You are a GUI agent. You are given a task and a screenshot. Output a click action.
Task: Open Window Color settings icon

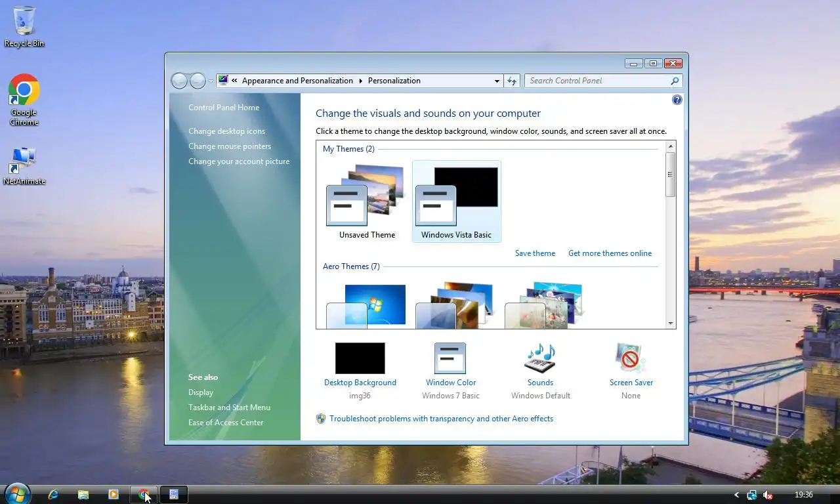pyautogui.click(x=450, y=358)
